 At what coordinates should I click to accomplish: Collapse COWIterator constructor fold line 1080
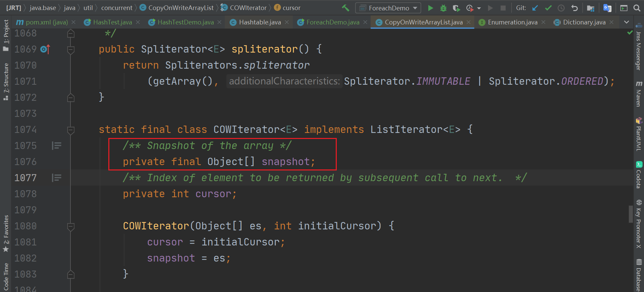[71, 226]
